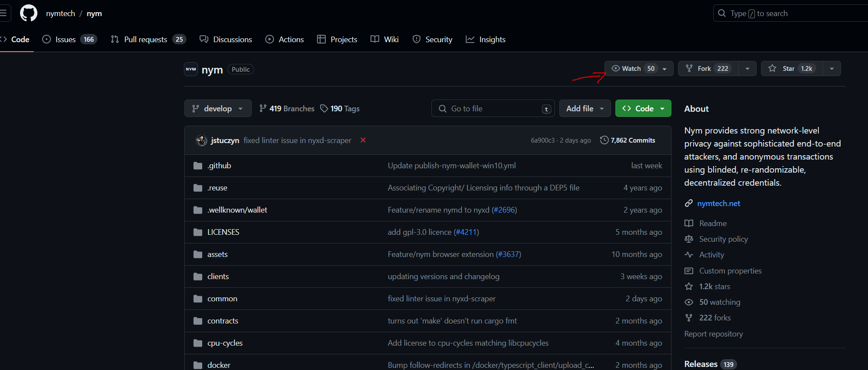
Task: Open the Releases section heading
Action: tap(701, 364)
